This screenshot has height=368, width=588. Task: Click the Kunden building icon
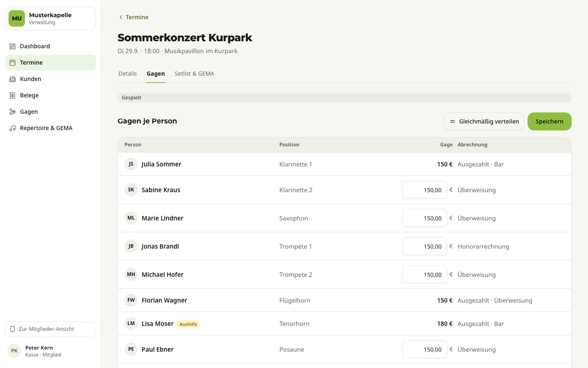coord(13,79)
